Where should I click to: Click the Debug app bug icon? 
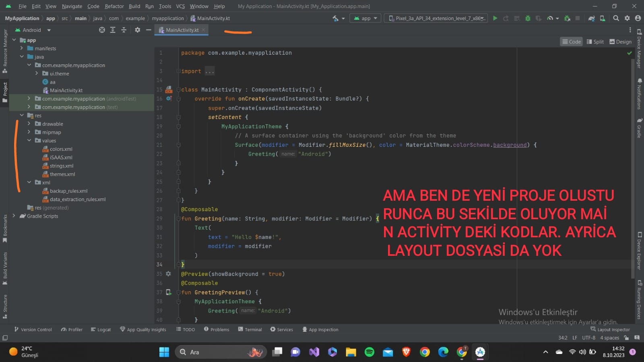[x=528, y=18]
